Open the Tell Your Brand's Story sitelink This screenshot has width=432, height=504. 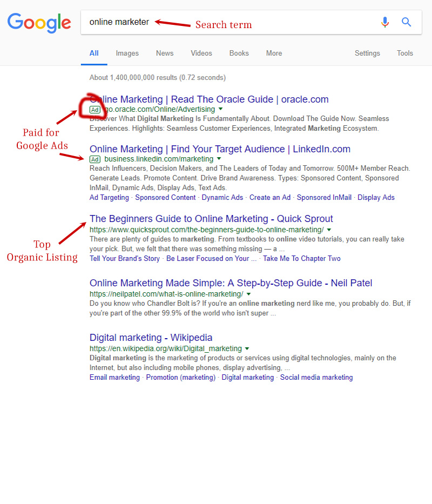pyautogui.click(x=125, y=258)
